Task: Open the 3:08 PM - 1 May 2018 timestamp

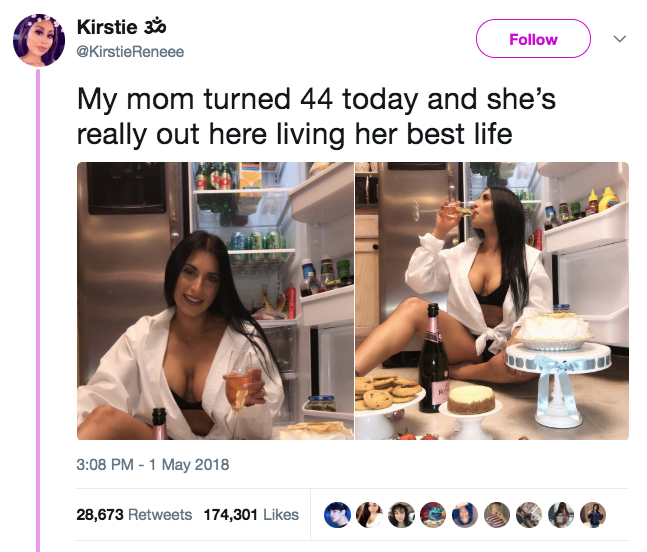Action: pos(153,465)
